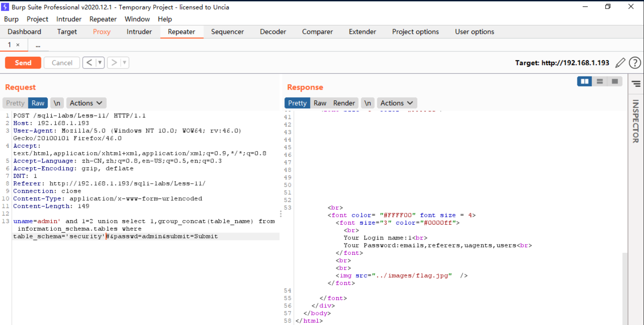The width and height of the screenshot is (644, 325).
Task: Expand the INSPECTOR side panel
Action: pyautogui.click(x=635, y=122)
